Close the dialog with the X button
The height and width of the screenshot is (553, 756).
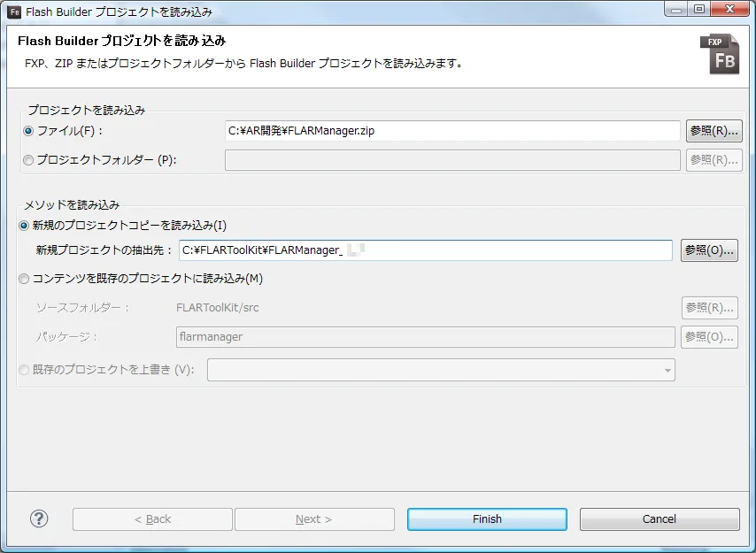[x=730, y=9]
